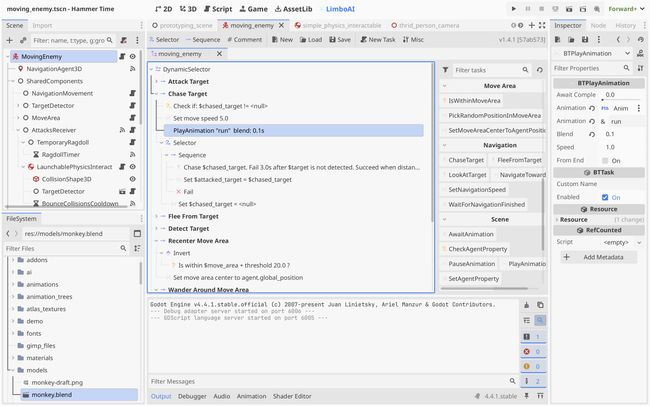The height and width of the screenshot is (406, 650).
Task: Switch to Debugger bottom tab
Action: click(192, 396)
